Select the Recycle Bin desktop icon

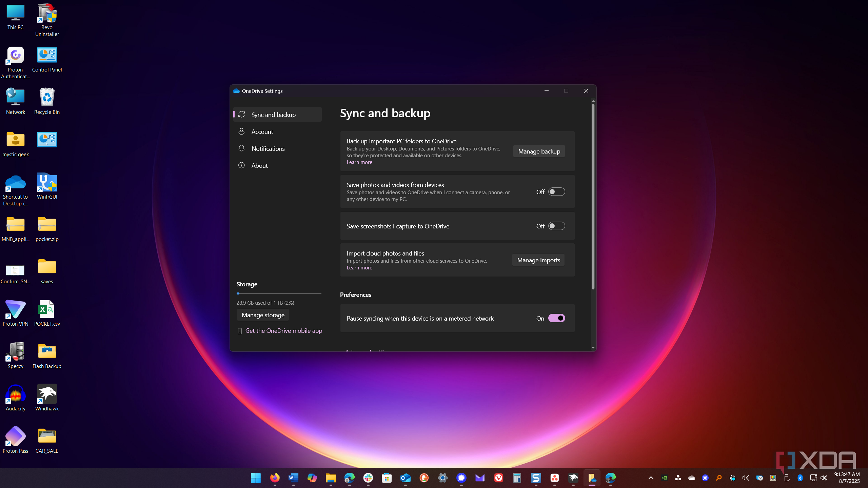click(47, 102)
